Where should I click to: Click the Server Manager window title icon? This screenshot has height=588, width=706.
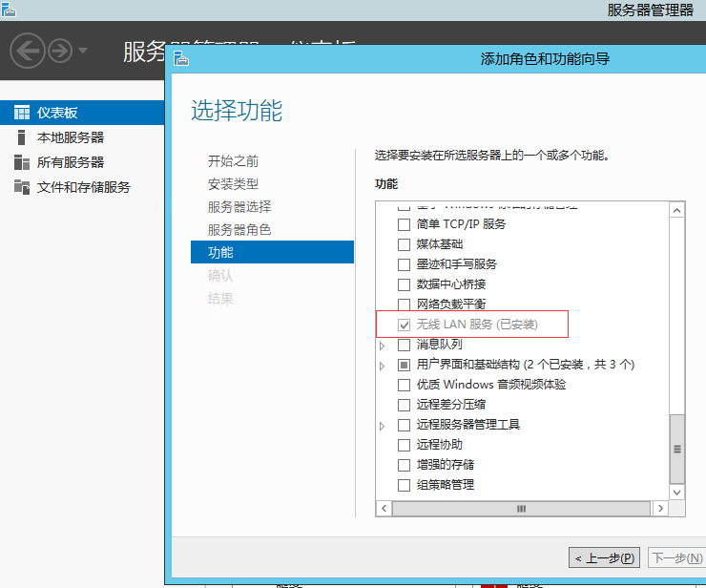click(x=10, y=10)
